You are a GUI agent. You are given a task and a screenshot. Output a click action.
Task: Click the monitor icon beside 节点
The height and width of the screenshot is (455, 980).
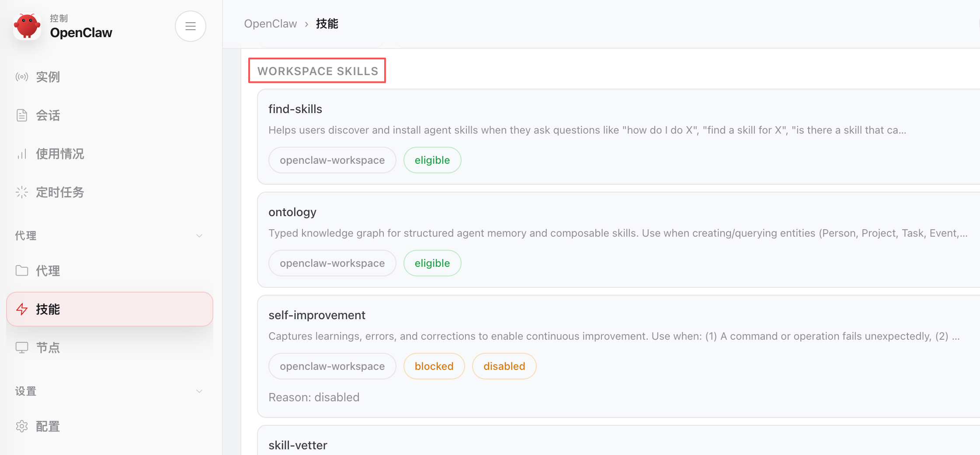(x=22, y=348)
